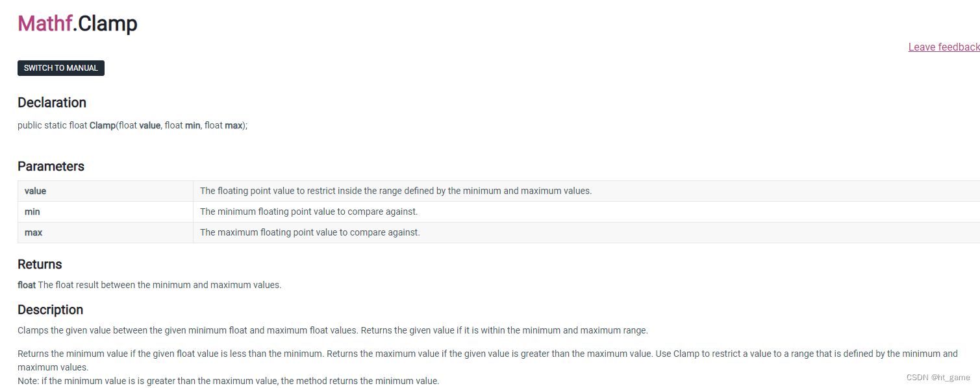Screen dimensions: 980x388
Task: Click the paragraph starting Returns the minimum value
Action: pyautogui.click(x=488, y=360)
